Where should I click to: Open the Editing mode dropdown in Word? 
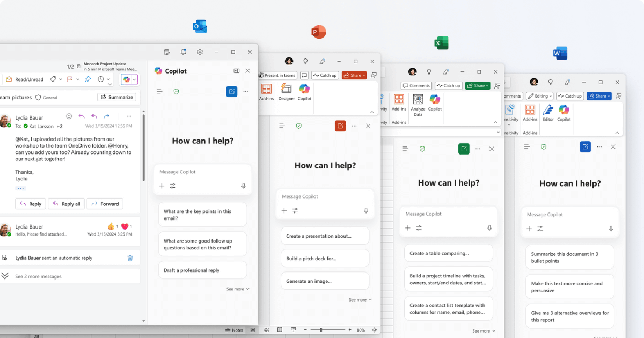coord(539,95)
